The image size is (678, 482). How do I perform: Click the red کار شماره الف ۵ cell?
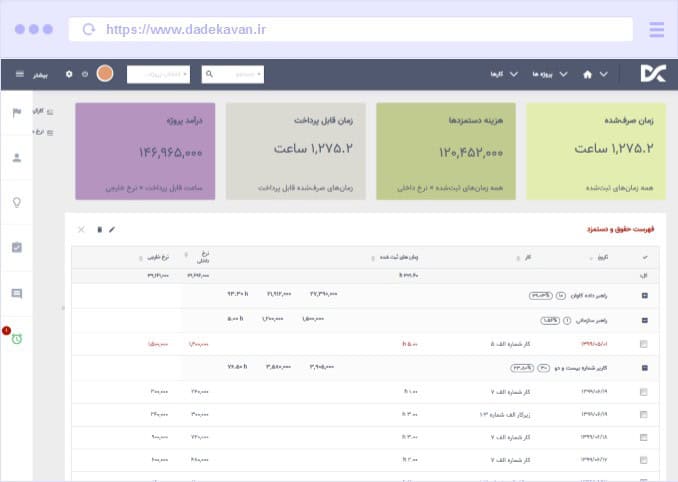[510, 344]
